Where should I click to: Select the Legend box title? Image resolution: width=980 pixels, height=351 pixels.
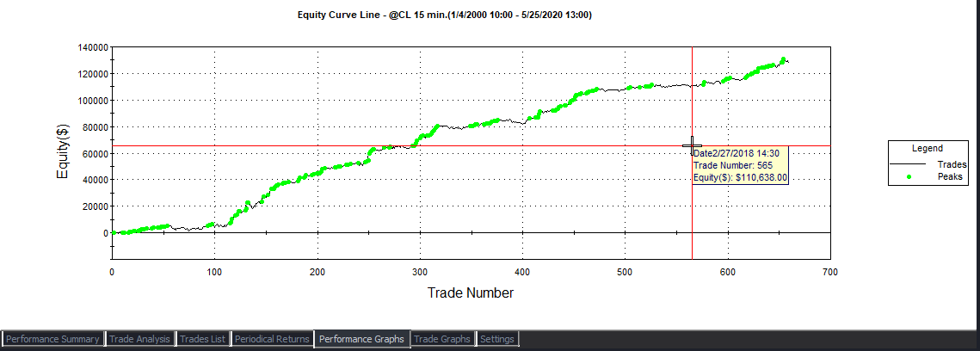[928, 148]
